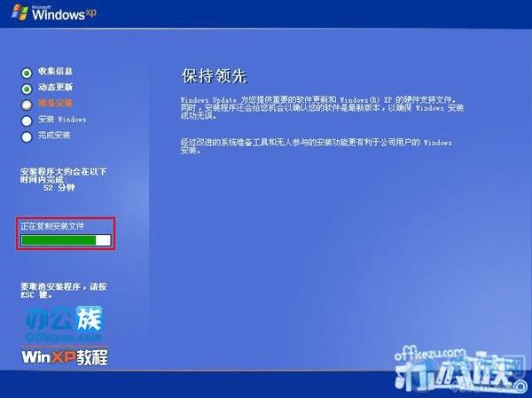Click the paragraph starting 经过改进的系统准备工具

(316, 146)
